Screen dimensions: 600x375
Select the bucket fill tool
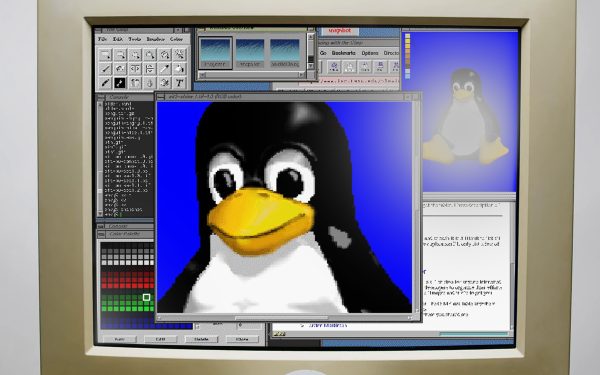click(179, 69)
